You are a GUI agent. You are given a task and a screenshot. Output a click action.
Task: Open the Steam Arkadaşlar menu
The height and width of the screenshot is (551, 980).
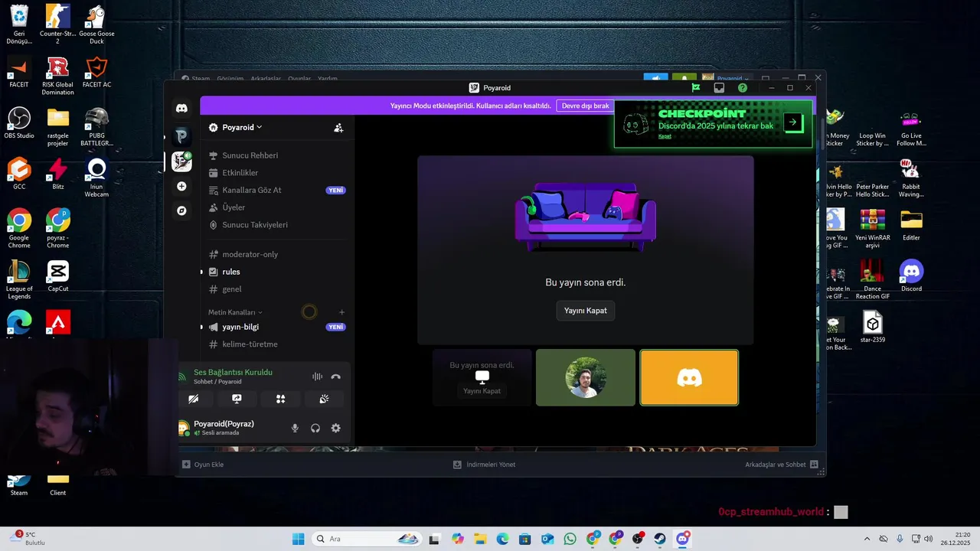tap(266, 79)
